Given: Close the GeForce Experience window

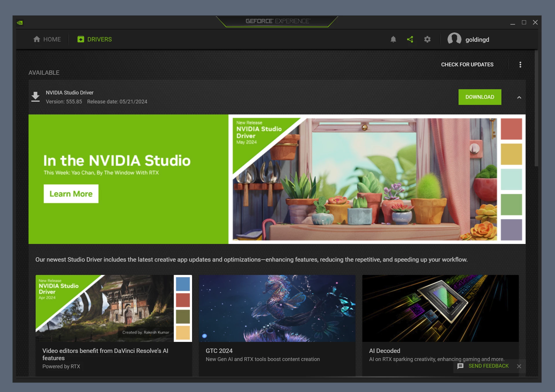Looking at the screenshot, I should (x=535, y=22).
